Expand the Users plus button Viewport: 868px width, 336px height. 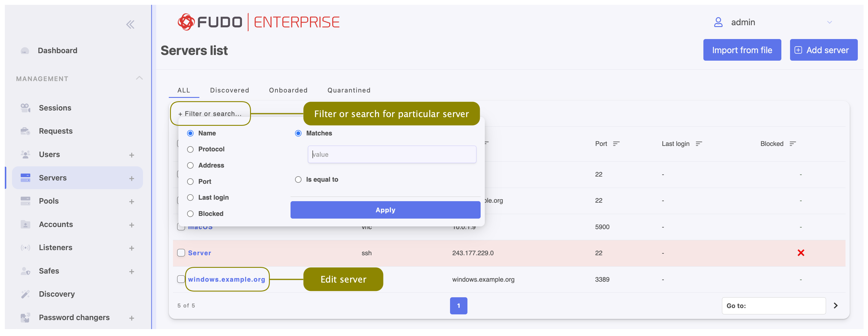(x=132, y=155)
